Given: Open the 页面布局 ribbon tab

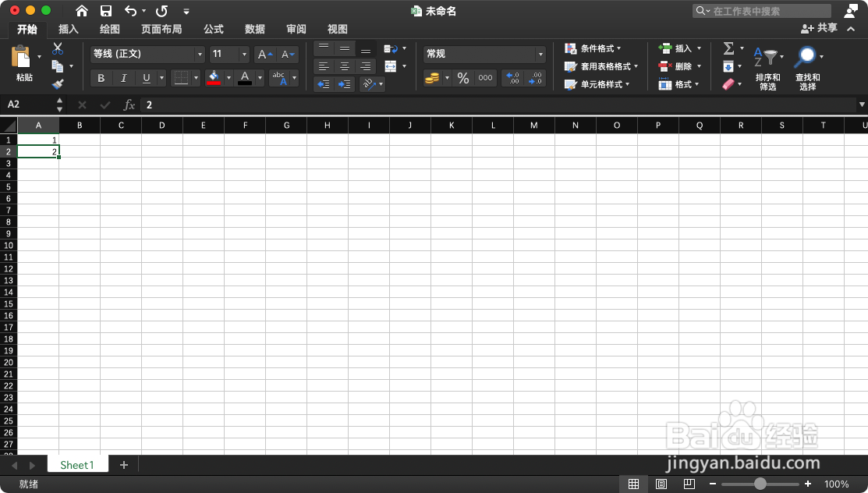Looking at the screenshot, I should pyautogui.click(x=161, y=29).
